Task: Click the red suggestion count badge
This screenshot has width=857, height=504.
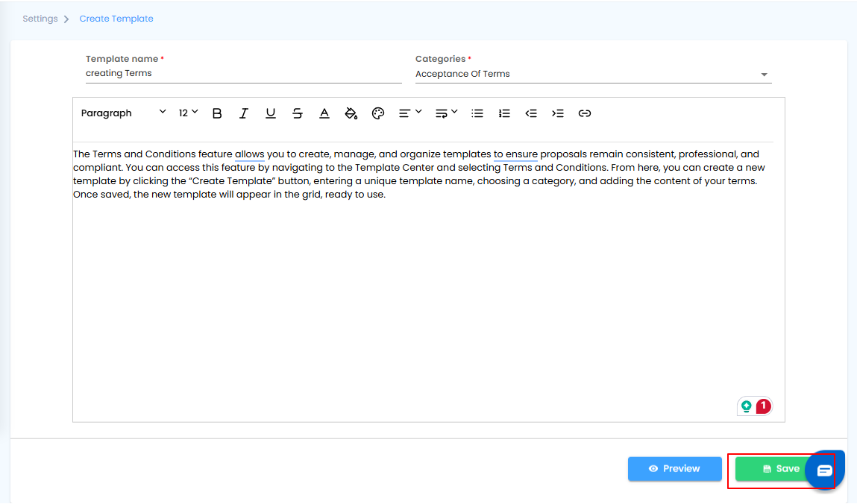Action: [x=763, y=406]
